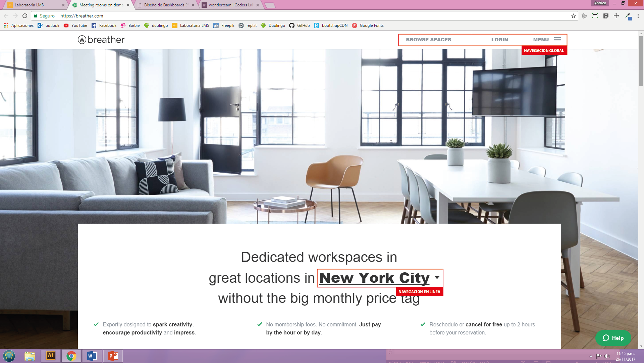Click the breather logo
Viewport: 644px width, 363px height.
101,40
